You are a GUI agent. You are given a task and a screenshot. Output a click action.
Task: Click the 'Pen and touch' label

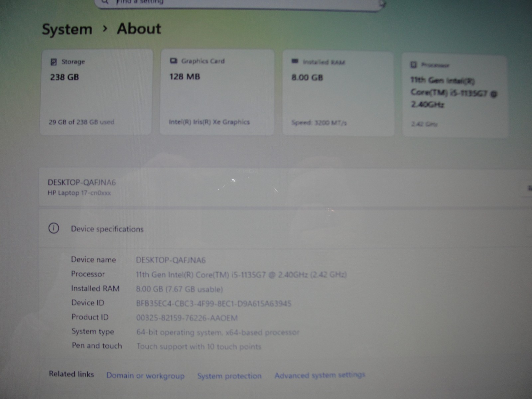pos(97,346)
